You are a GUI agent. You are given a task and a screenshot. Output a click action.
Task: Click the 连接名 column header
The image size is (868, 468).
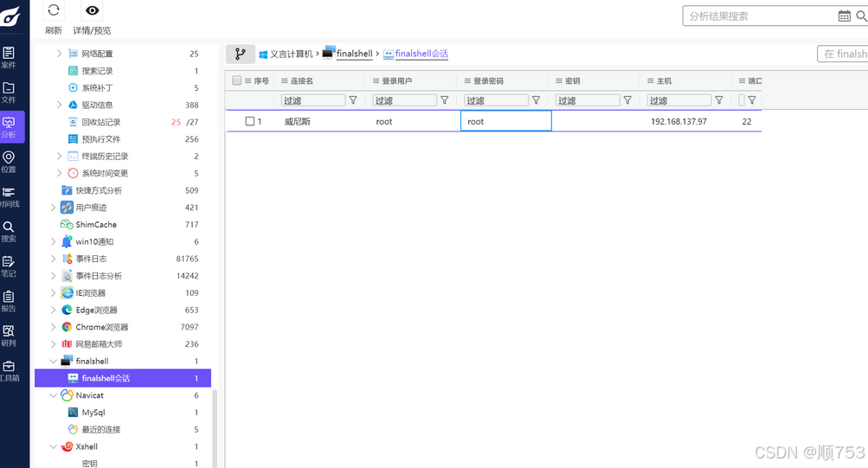pyautogui.click(x=302, y=80)
